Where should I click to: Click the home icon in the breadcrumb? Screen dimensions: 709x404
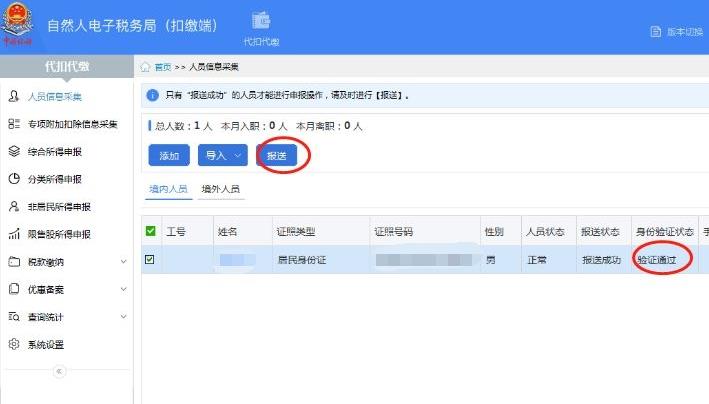click(x=145, y=67)
